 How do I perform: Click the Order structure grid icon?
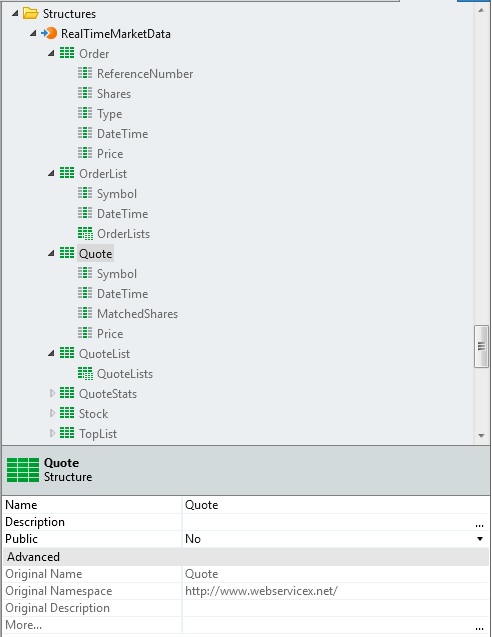coord(67,53)
